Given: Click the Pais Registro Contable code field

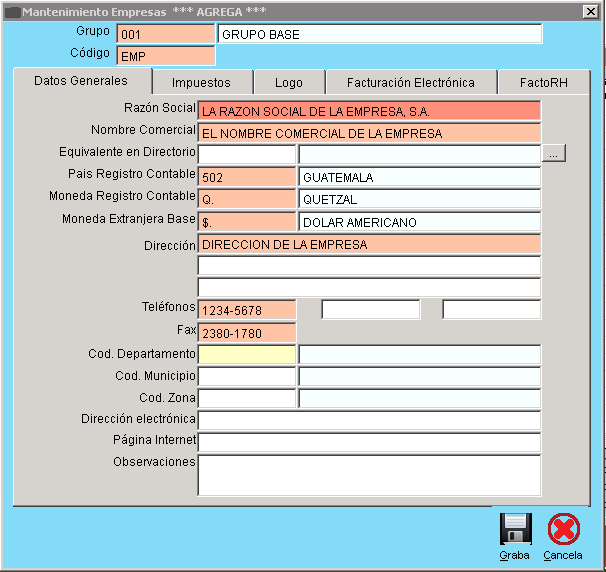Looking at the screenshot, I should (247, 177).
